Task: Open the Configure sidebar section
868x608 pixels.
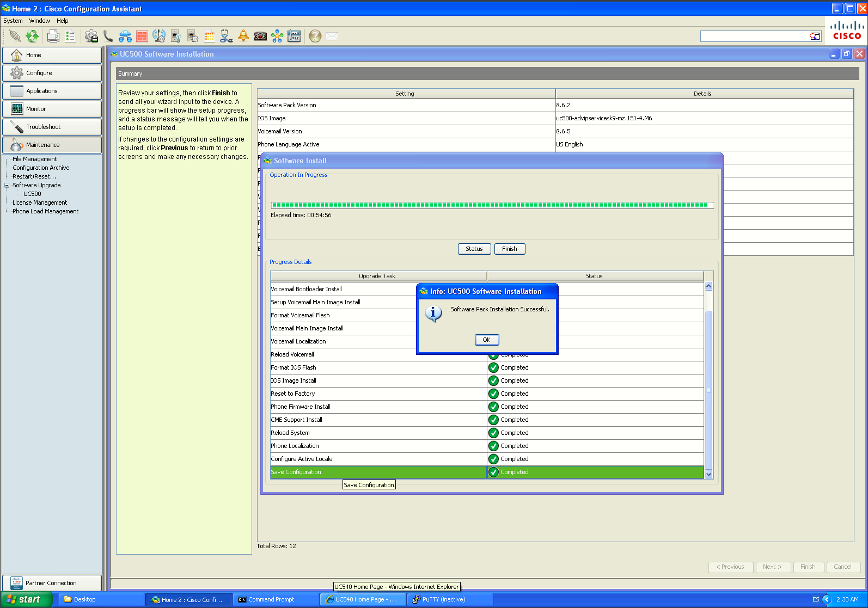Action: [x=52, y=73]
